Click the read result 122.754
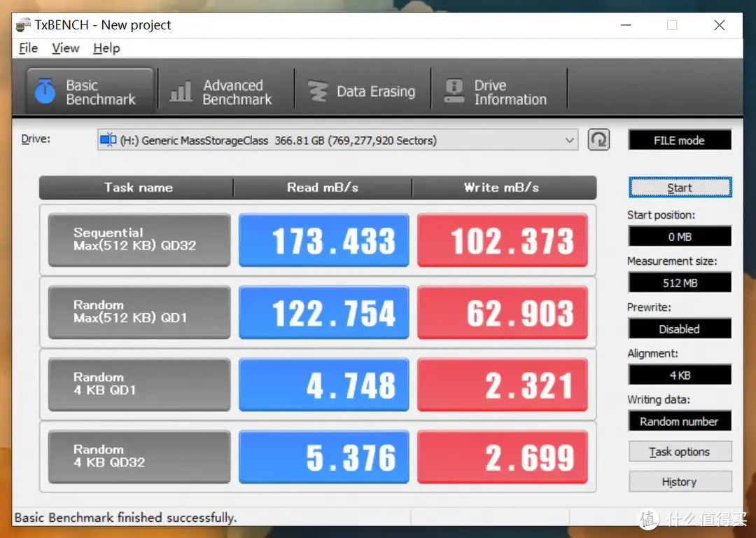This screenshot has width=756, height=538. tap(324, 312)
